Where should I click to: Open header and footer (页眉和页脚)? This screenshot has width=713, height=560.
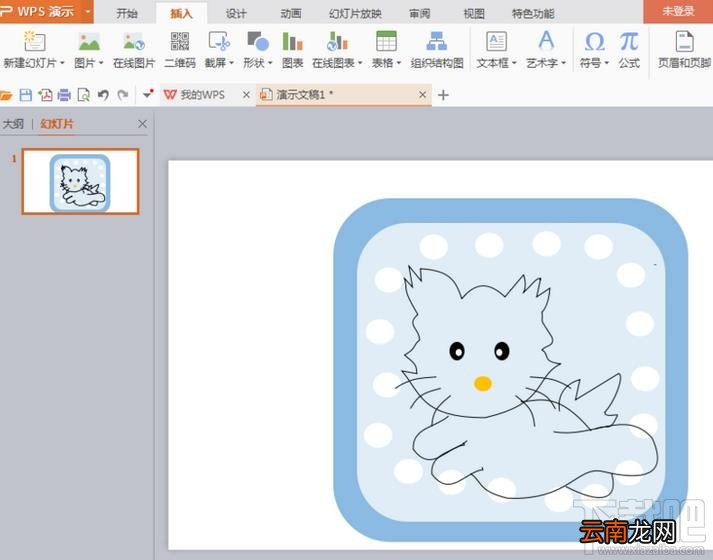tap(684, 50)
